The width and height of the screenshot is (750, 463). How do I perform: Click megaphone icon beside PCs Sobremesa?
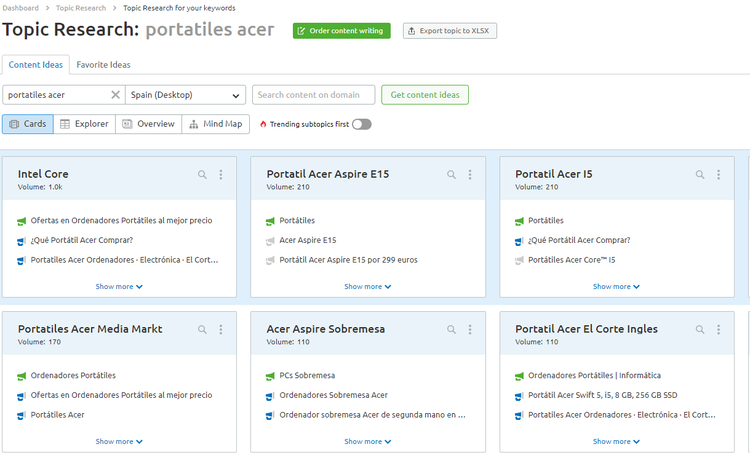pyautogui.click(x=270, y=376)
